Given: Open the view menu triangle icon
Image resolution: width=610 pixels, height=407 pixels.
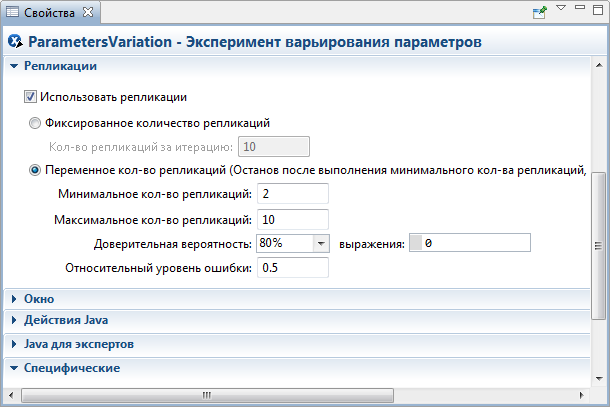Looking at the screenshot, I should coord(561,7).
